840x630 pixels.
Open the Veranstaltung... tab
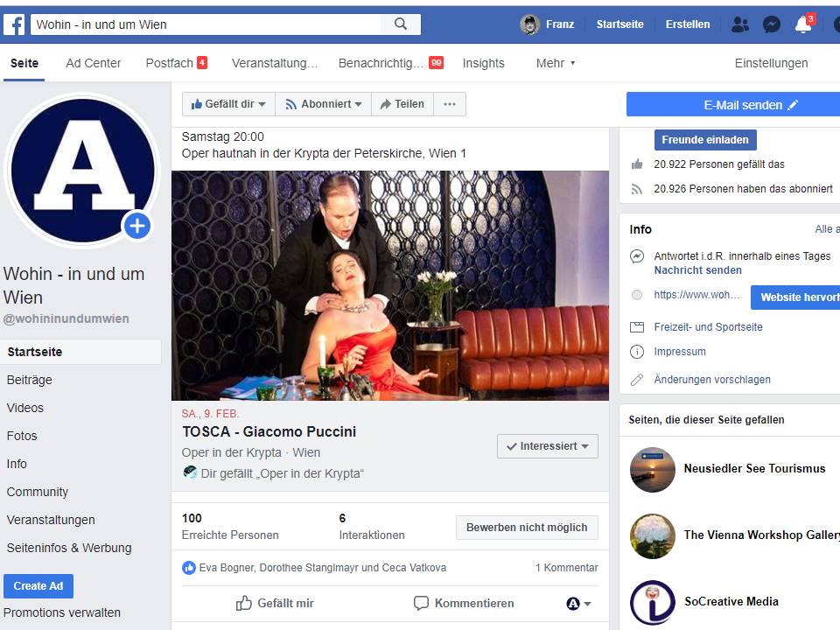click(x=275, y=63)
